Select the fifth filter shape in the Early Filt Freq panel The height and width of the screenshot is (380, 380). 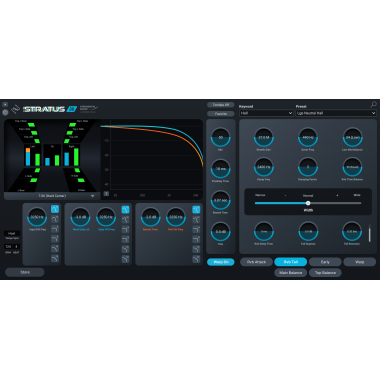[x=125, y=249]
